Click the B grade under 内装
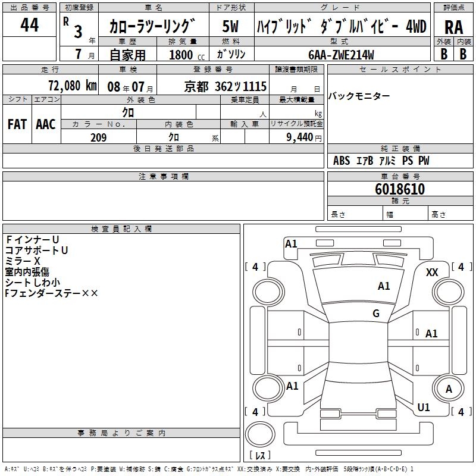Screen dimensions: 476x476 [x=463, y=54]
